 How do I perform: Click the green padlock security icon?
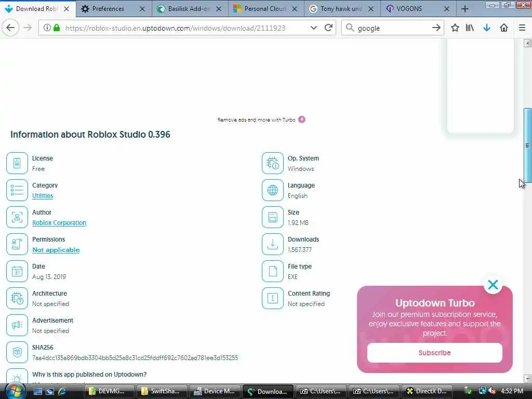(x=57, y=28)
